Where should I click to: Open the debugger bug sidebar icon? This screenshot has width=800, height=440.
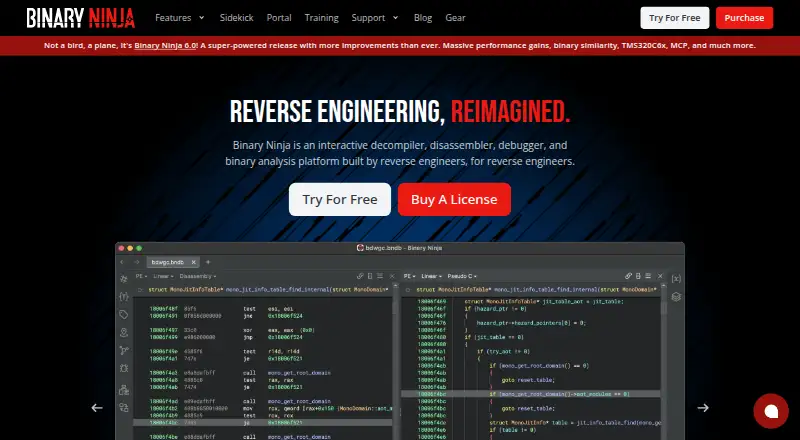[123, 368]
